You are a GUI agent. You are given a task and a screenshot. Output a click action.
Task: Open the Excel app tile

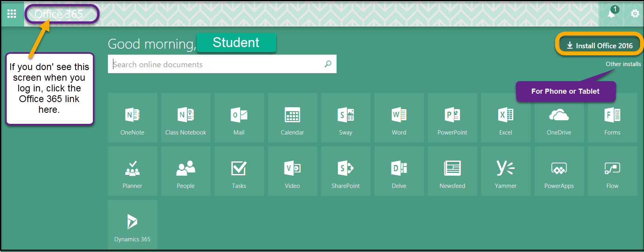coord(506,117)
